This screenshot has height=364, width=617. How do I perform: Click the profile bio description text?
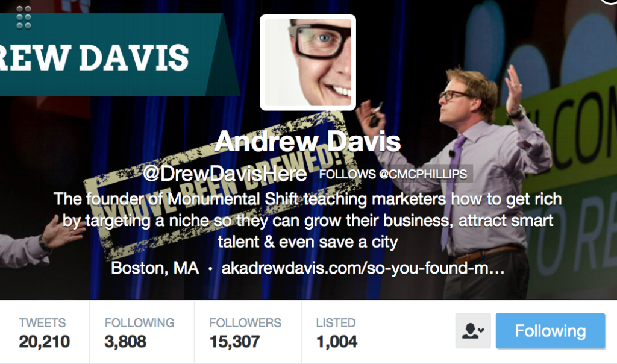[x=308, y=221]
